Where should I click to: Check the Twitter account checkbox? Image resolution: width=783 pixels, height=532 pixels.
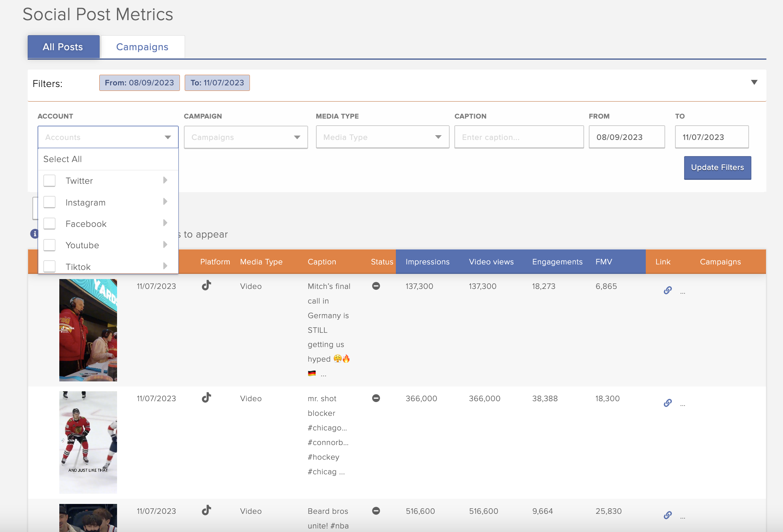[49, 180]
